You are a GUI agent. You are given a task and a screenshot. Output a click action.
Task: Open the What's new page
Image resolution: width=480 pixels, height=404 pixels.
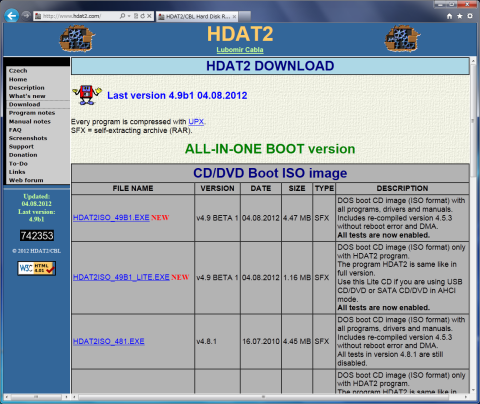27,96
